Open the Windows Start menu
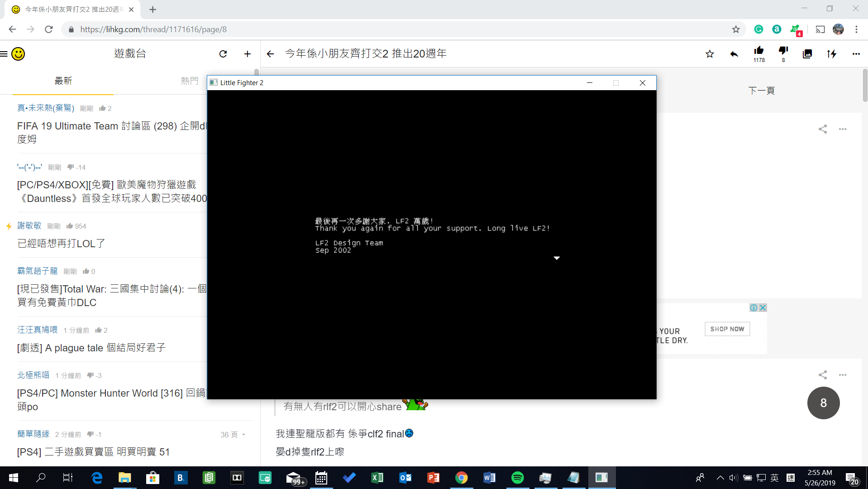 click(x=14, y=478)
